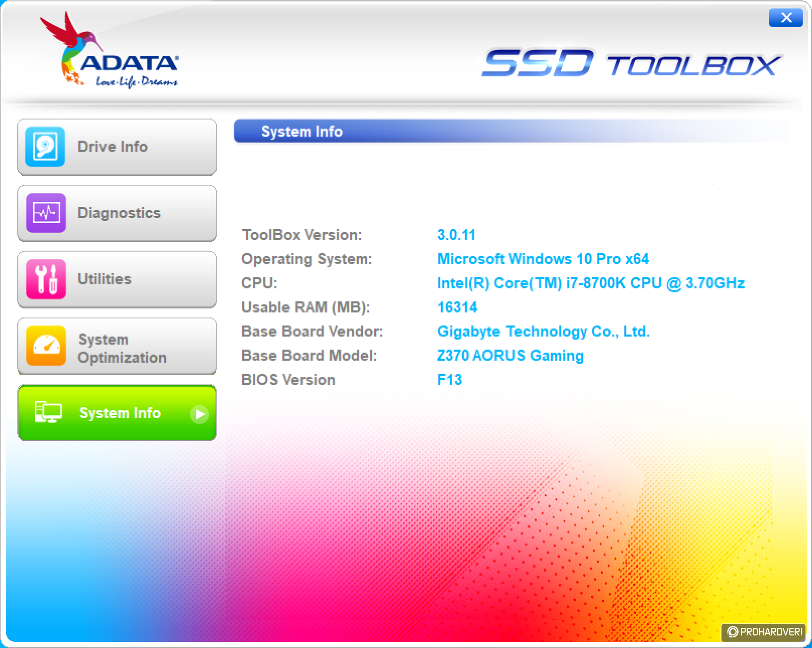The height and width of the screenshot is (648, 812).
Task: Click the BIOS version value F13
Action: [450, 380]
